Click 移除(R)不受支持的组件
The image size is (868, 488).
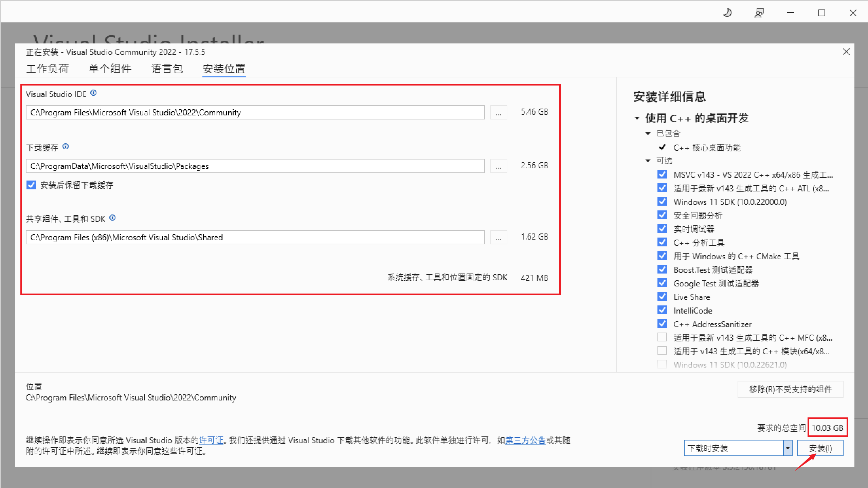point(790,389)
